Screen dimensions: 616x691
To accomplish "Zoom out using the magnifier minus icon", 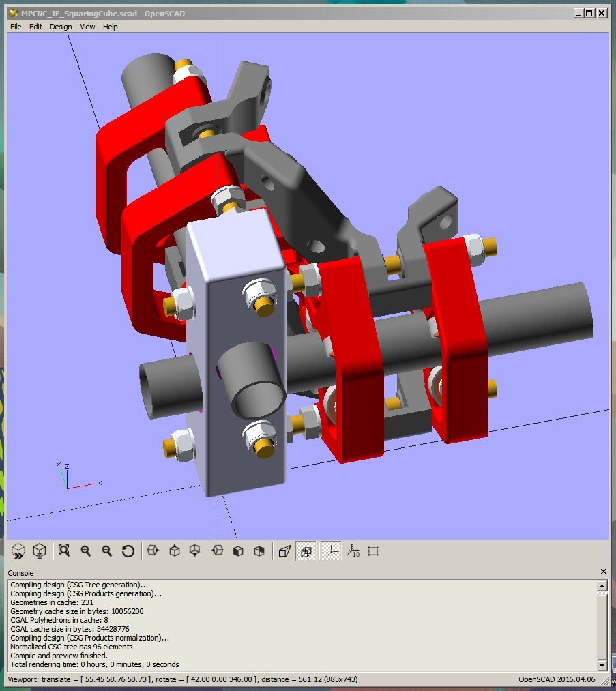I will coord(106,551).
